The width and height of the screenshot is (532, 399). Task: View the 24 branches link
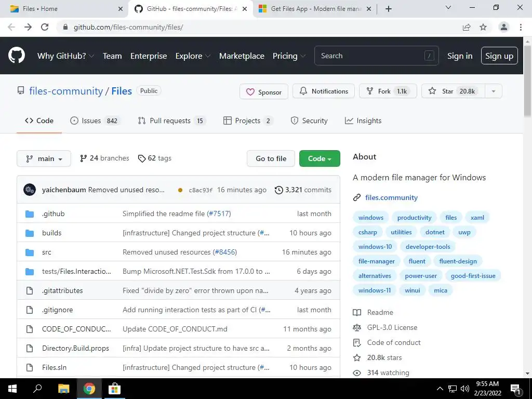pos(104,158)
